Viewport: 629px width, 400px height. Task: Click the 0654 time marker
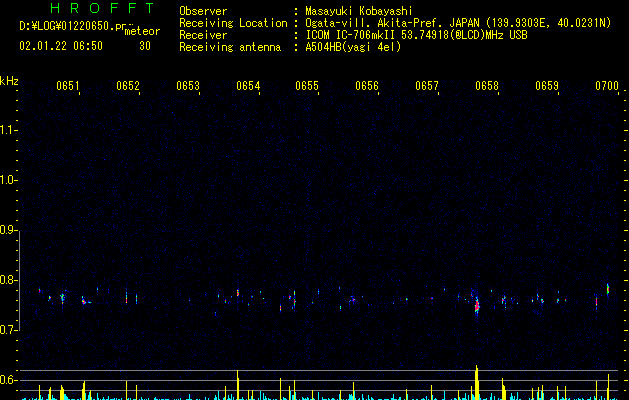248,86
